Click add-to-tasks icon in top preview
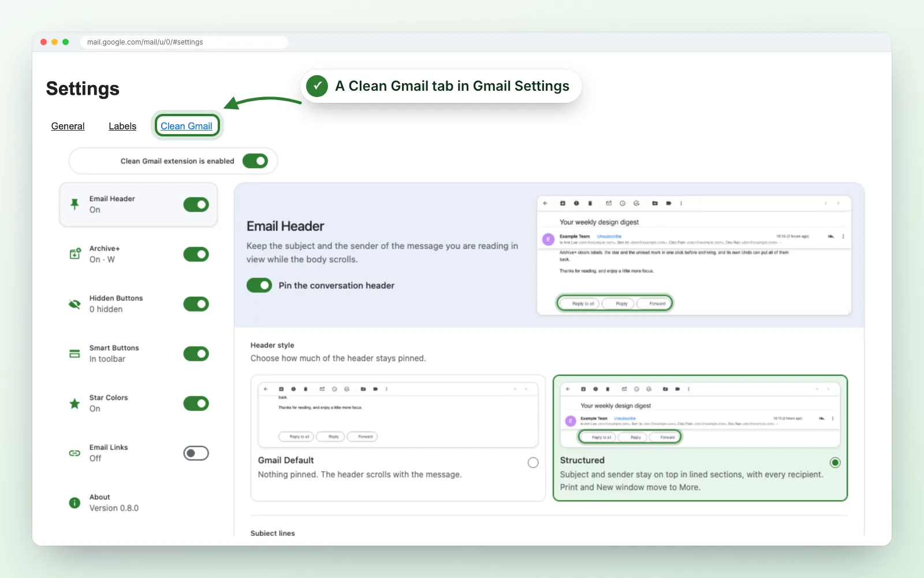The height and width of the screenshot is (578, 924). (636, 203)
